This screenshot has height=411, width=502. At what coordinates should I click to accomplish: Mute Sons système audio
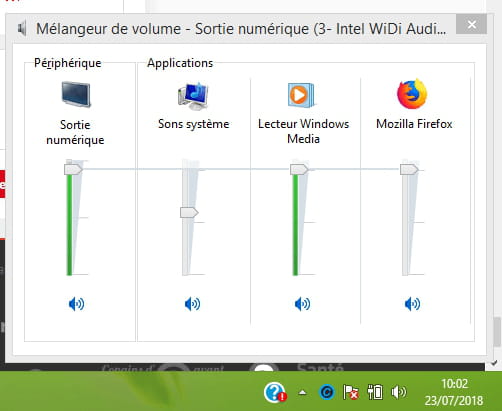tap(192, 304)
